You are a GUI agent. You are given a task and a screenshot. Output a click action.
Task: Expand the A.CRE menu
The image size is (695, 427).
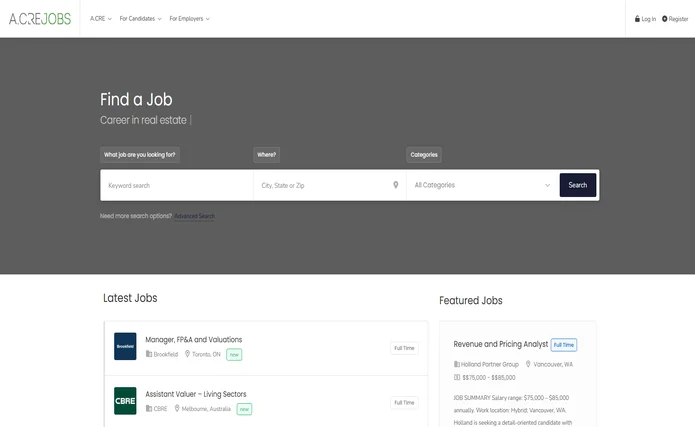101,19
